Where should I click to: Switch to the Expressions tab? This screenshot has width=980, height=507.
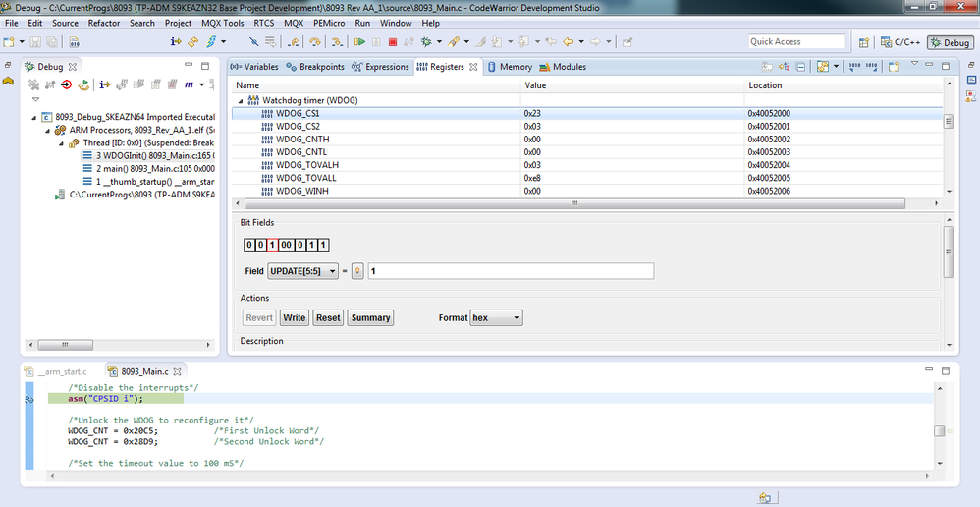click(x=380, y=66)
